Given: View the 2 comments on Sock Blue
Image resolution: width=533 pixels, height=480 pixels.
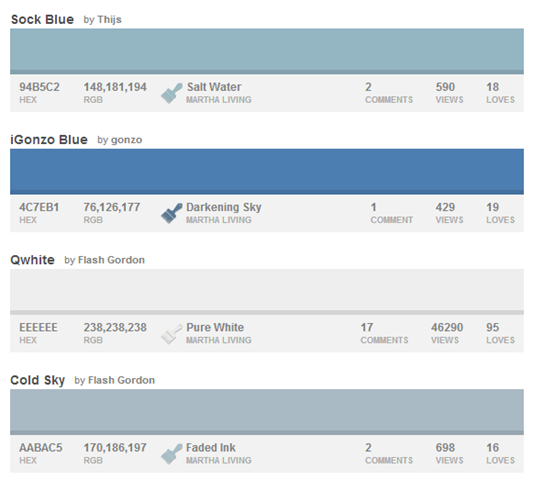Looking at the screenshot, I should [389, 93].
